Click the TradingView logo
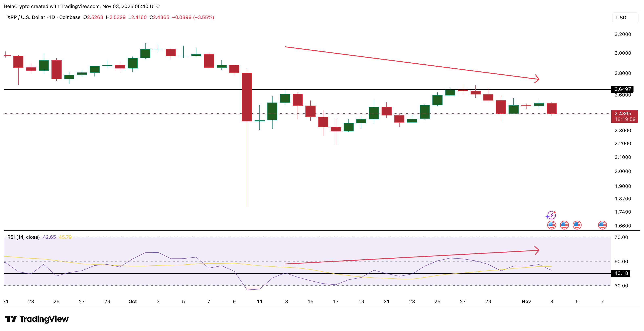Image resolution: width=644 pixels, height=331 pixels. coord(37,319)
